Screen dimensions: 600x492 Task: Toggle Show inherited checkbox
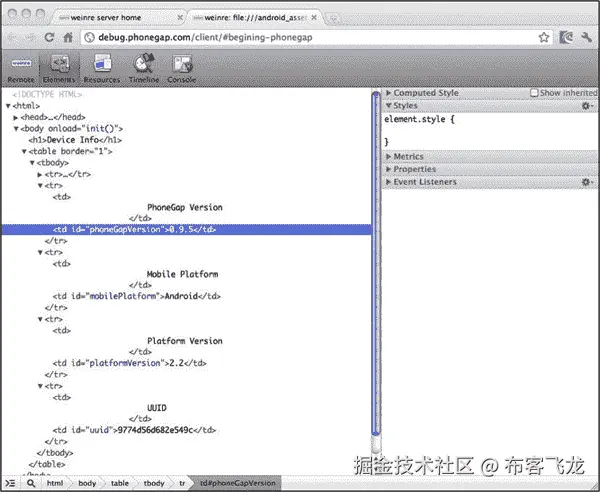point(534,93)
